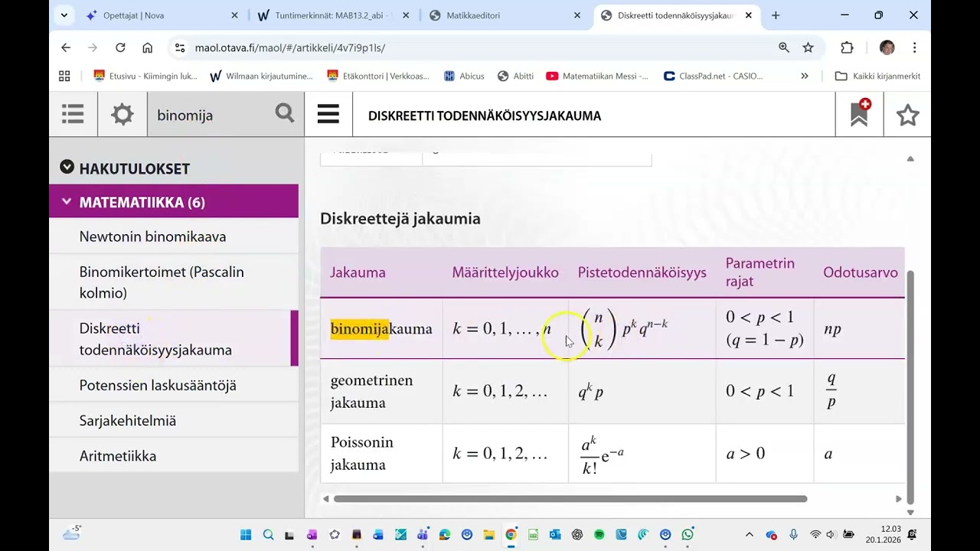980x551 pixels.
Task: Open Outlook from the taskbar
Action: click(555, 535)
